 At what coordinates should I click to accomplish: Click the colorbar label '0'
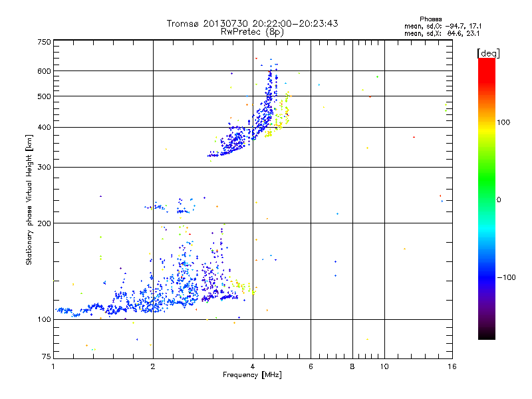point(499,200)
